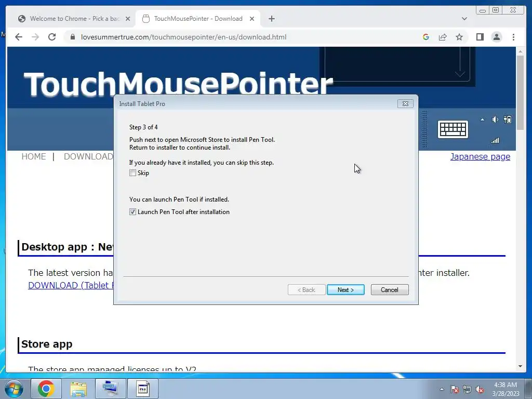Open the keyboard app on taskbar
Viewport: 532px width, 399px height.
click(111, 389)
